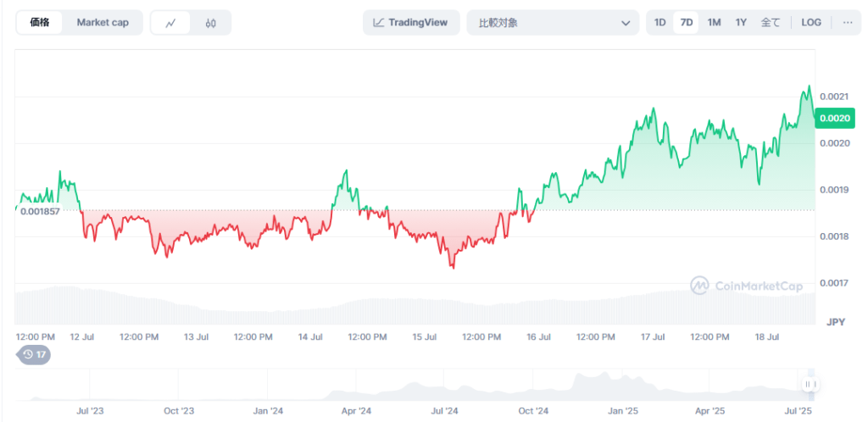Open the three-dot more options menu
The height and width of the screenshot is (422, 868).
847,23
